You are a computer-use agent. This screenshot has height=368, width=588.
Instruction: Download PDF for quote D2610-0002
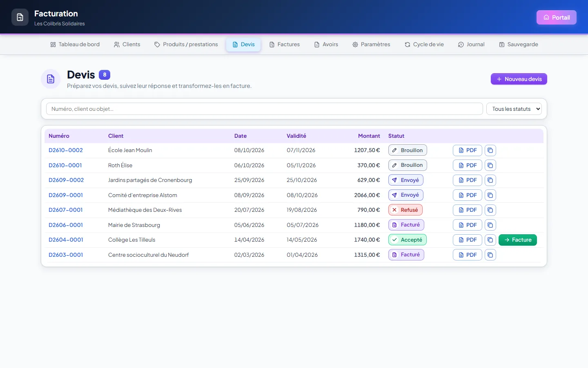point(468,150)
